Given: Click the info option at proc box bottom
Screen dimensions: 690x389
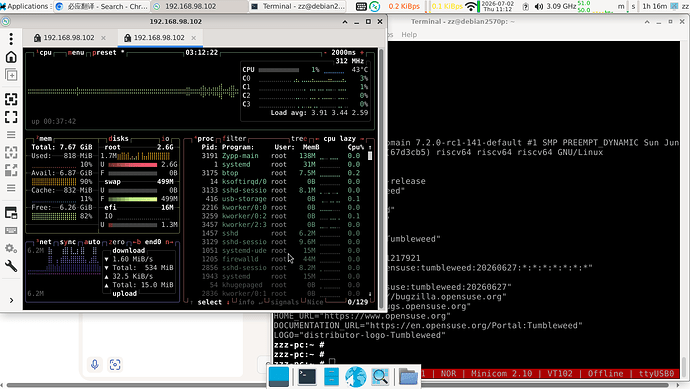Looking at the screenshot, I should (246, 302).
